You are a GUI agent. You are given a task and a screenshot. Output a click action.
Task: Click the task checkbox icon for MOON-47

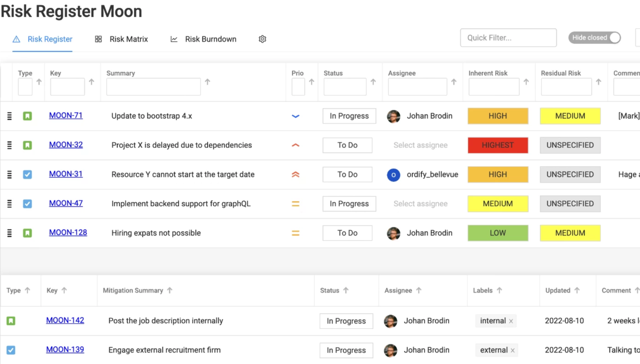tap(27, 204)
